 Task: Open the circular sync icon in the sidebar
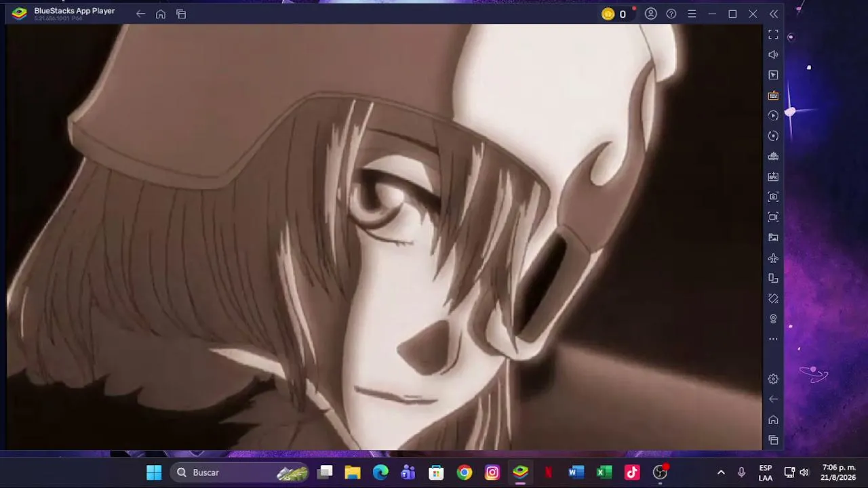click(x=773, y=136)
